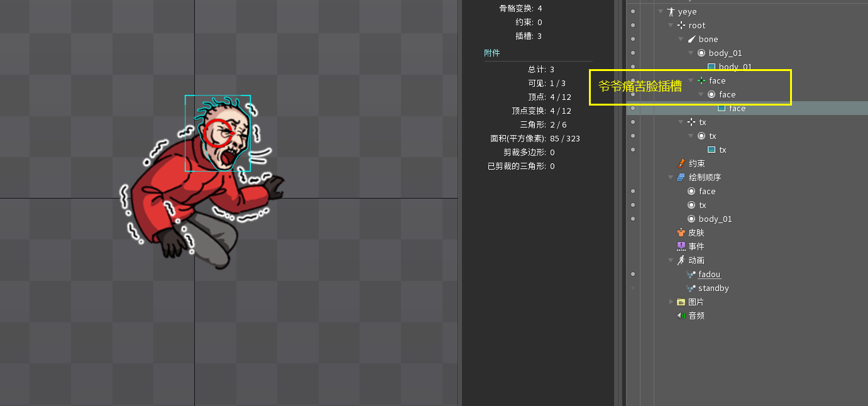
Task: Click the 图片 images folder icon
Action: coord(681,302)
